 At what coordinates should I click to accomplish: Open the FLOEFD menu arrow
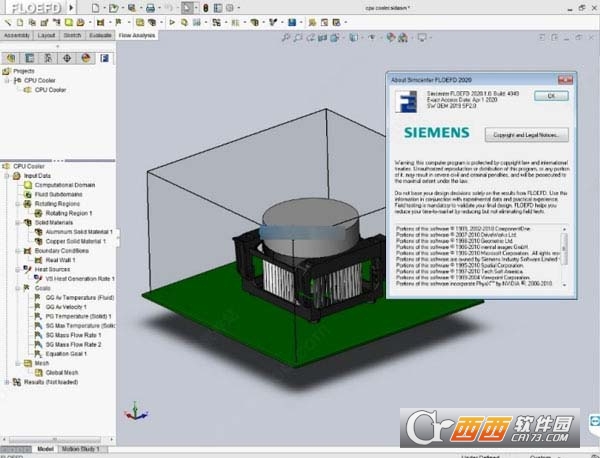(x=72, y=8)
